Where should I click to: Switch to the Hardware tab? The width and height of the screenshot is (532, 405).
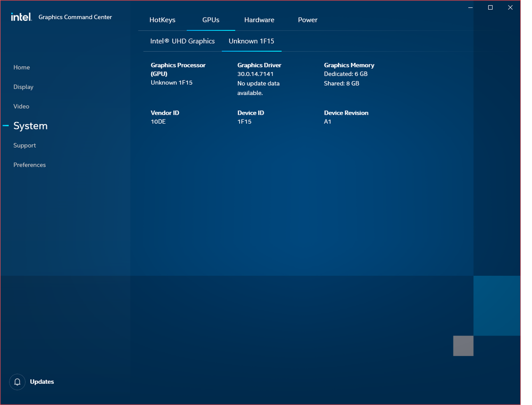[x=259, y=20]
